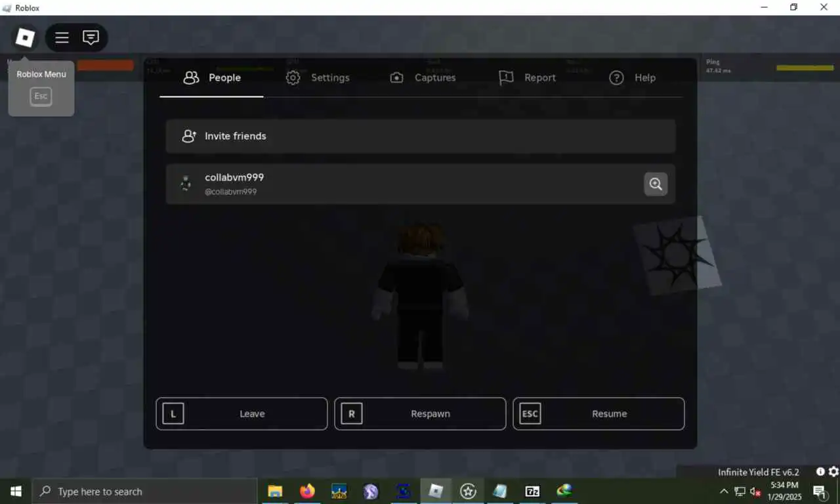
Task: Switch to the People tab
Action: tap(211, 77)
